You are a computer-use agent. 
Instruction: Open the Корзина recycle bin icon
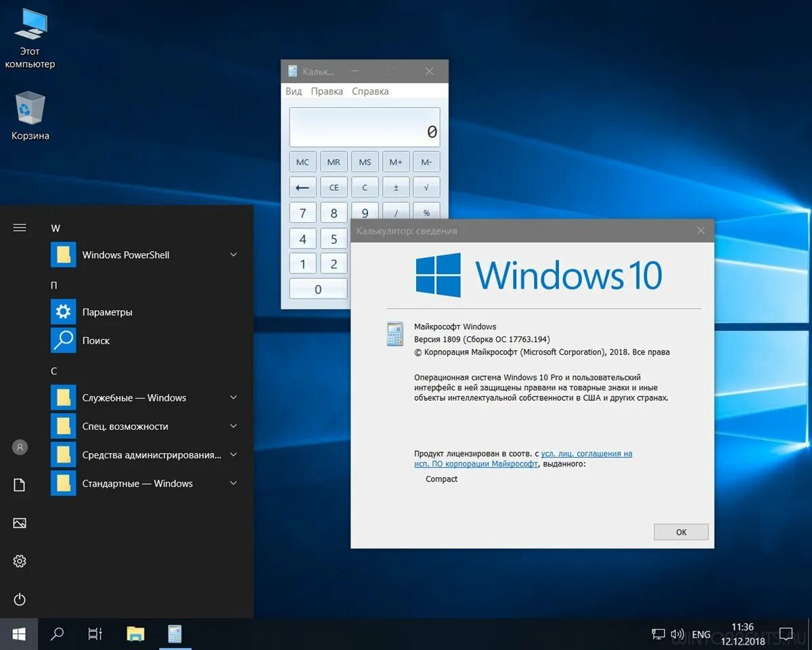point(30,116)
